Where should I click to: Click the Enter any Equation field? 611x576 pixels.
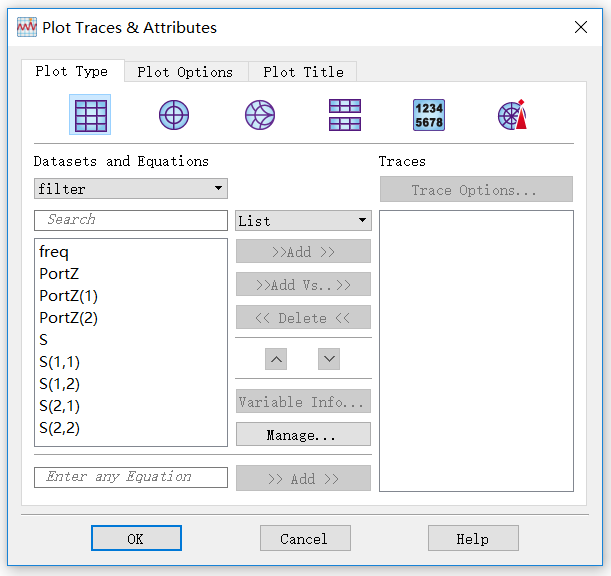[131, 477]
